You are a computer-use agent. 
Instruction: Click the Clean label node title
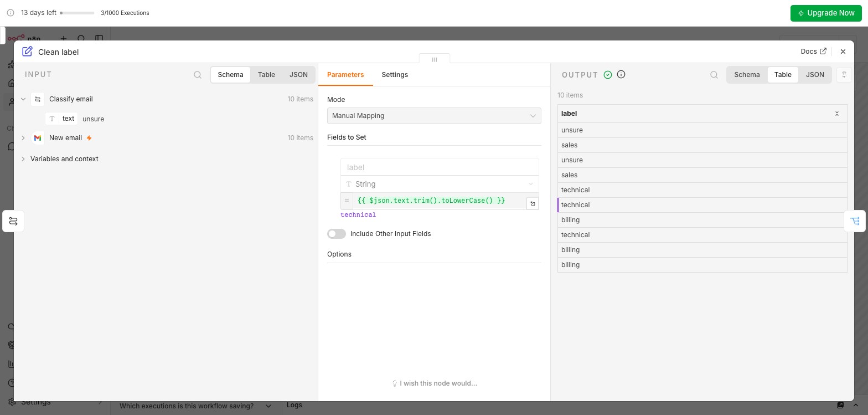click(59, 52)
